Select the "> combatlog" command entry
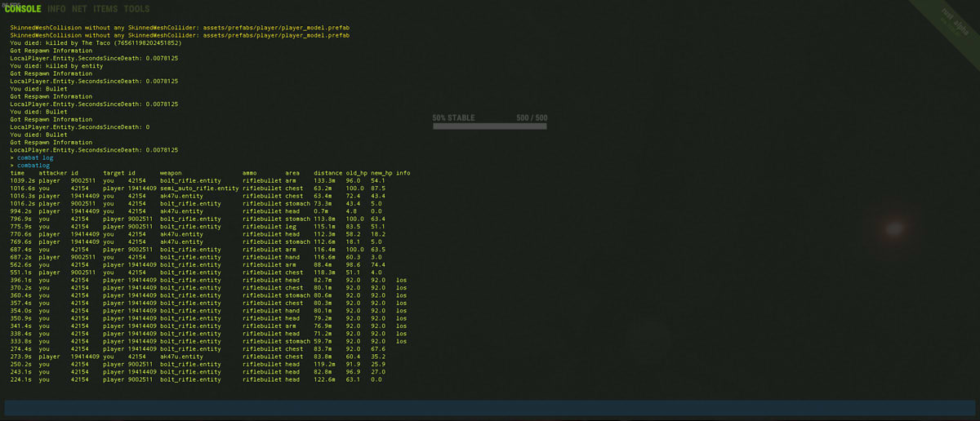The image size is (980, 421). [33, 166]
